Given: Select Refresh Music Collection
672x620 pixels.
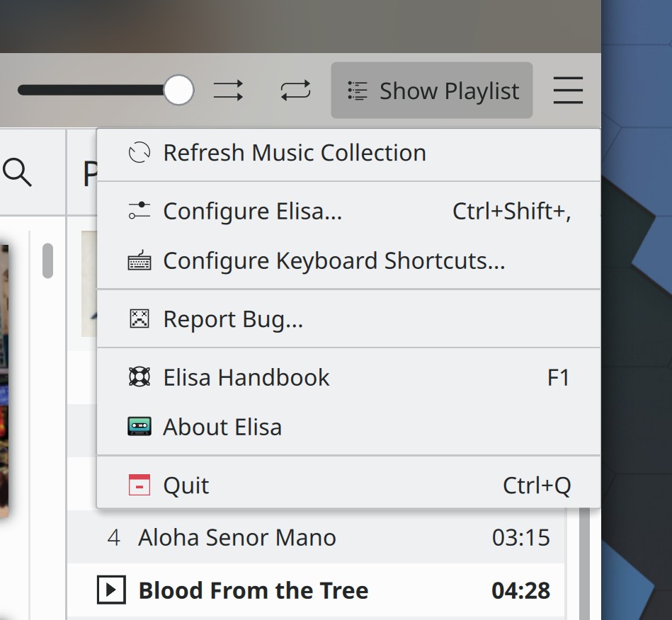Looking at the screenshot, I should (295, 153).
